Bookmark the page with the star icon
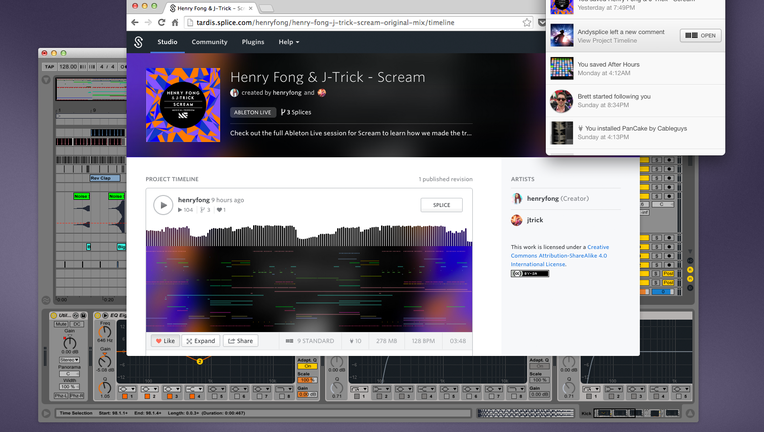Screen dimensions: 764x432 click(527, 22)
